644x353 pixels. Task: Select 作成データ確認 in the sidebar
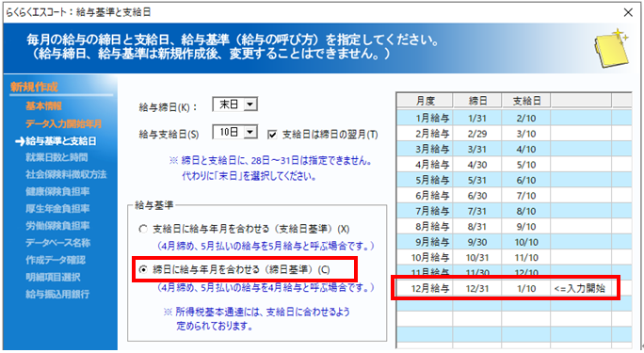pos(56,260)
